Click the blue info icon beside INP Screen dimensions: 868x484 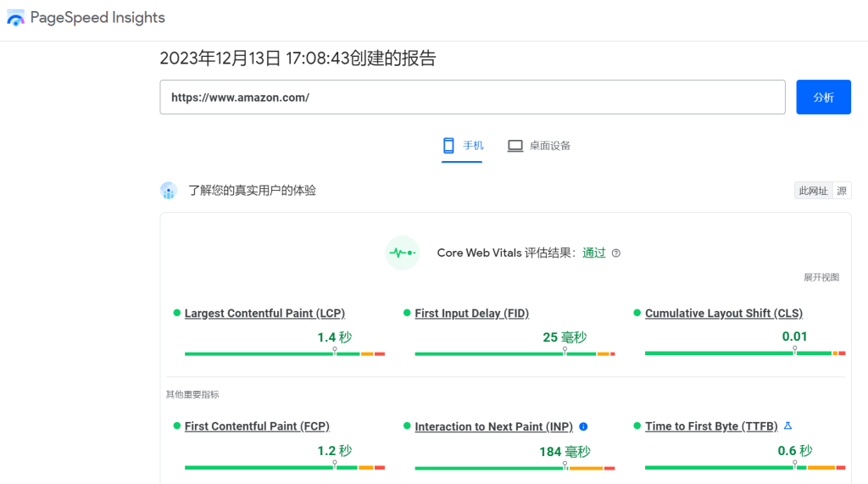pos(583,426)
